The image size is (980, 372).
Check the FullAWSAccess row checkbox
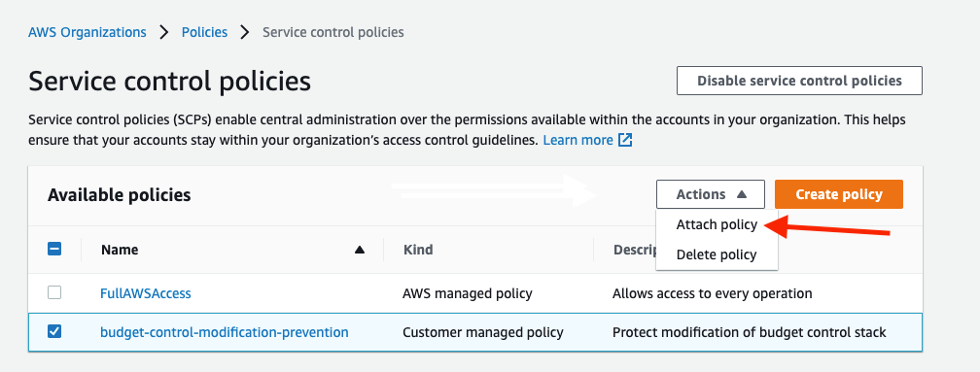coord(54,292)
